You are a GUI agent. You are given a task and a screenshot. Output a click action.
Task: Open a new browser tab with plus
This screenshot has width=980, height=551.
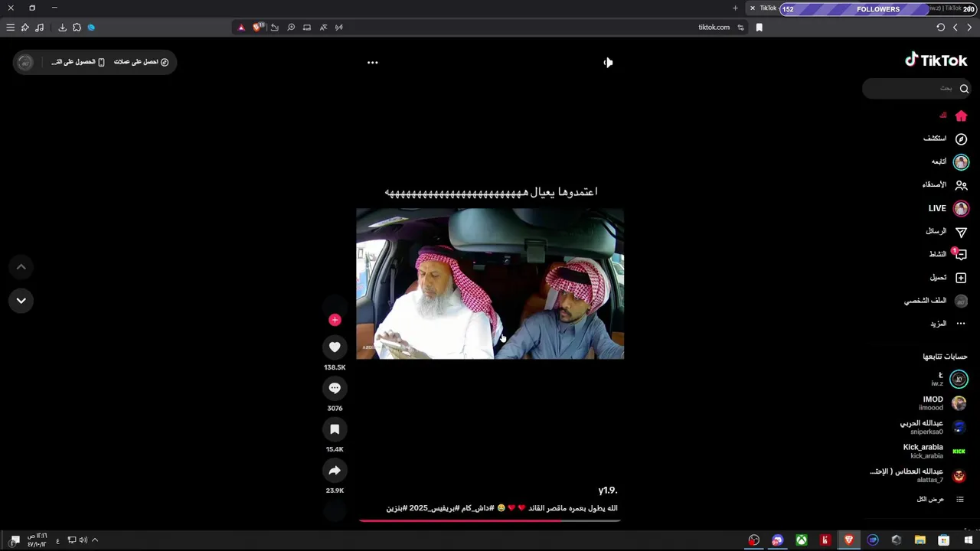click(735, 8)
